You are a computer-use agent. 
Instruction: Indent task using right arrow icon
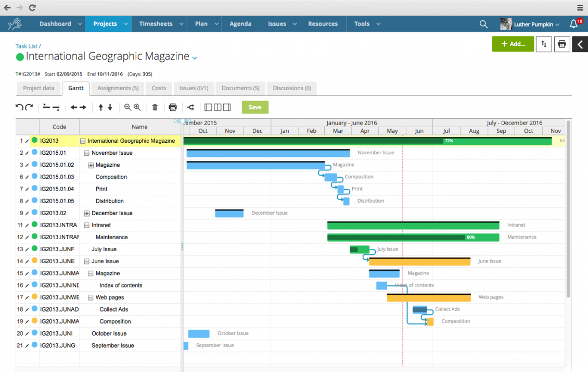pyautogui.click(x=83, y=107)
